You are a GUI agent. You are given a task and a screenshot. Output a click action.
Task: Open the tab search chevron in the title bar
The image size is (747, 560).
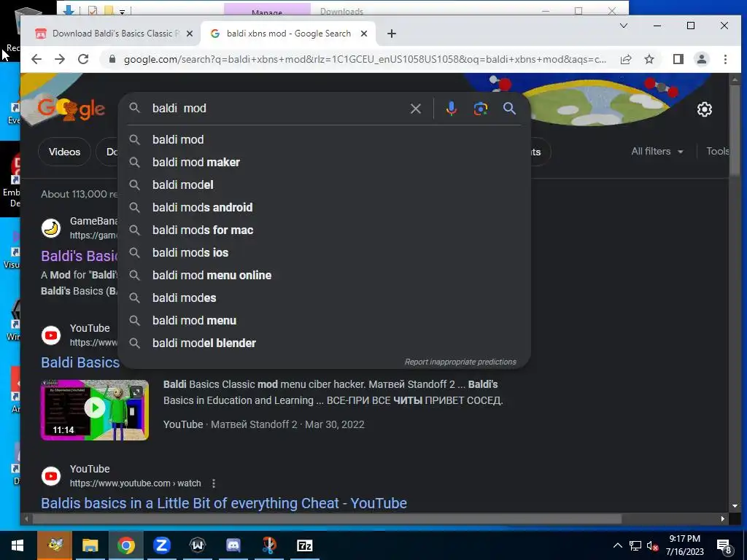point(623,26)
